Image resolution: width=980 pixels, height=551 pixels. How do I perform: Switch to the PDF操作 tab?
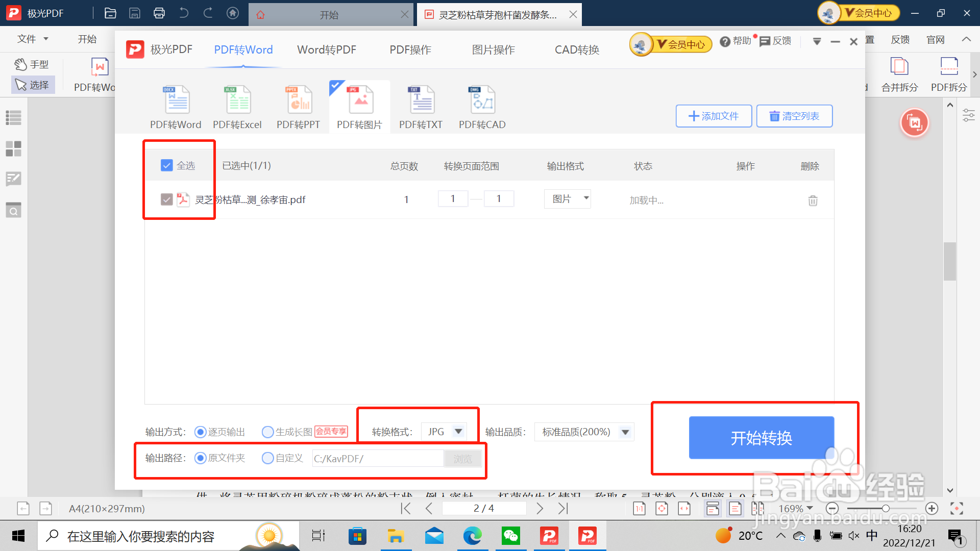(x=410, y=49)
